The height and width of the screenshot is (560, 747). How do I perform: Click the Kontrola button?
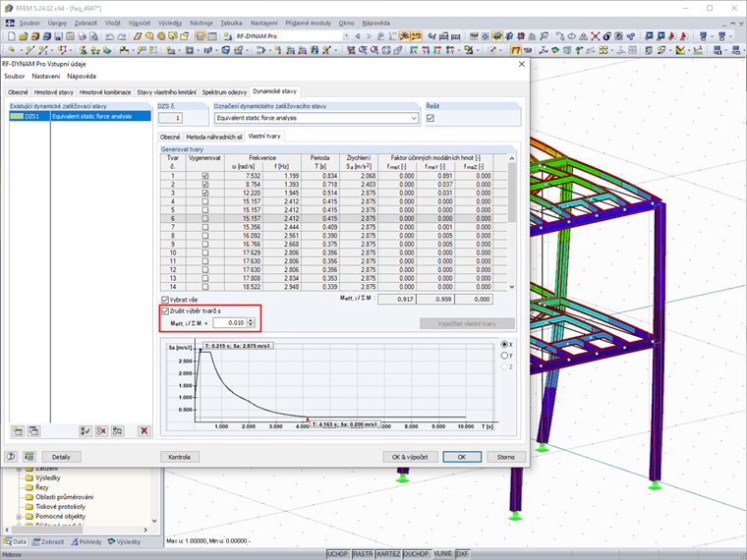[179, 457]
